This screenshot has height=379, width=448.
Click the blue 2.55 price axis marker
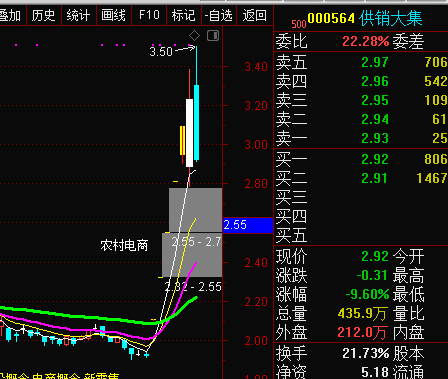248,225
